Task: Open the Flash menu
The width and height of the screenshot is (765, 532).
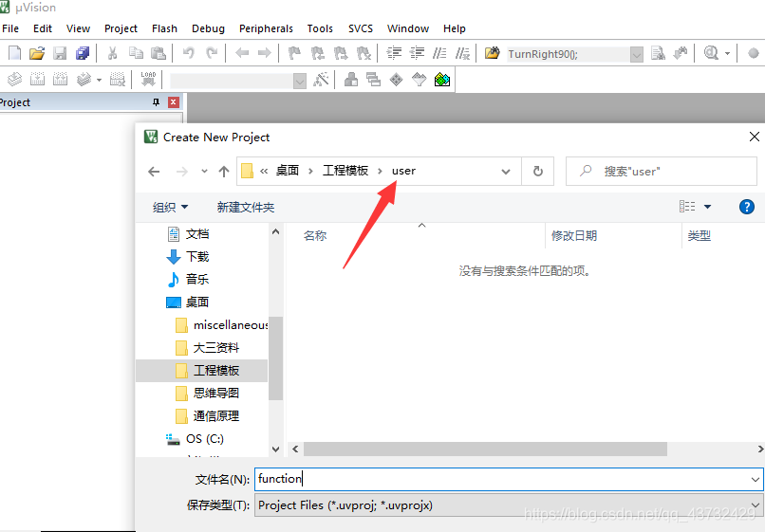Action: point(164,28)
